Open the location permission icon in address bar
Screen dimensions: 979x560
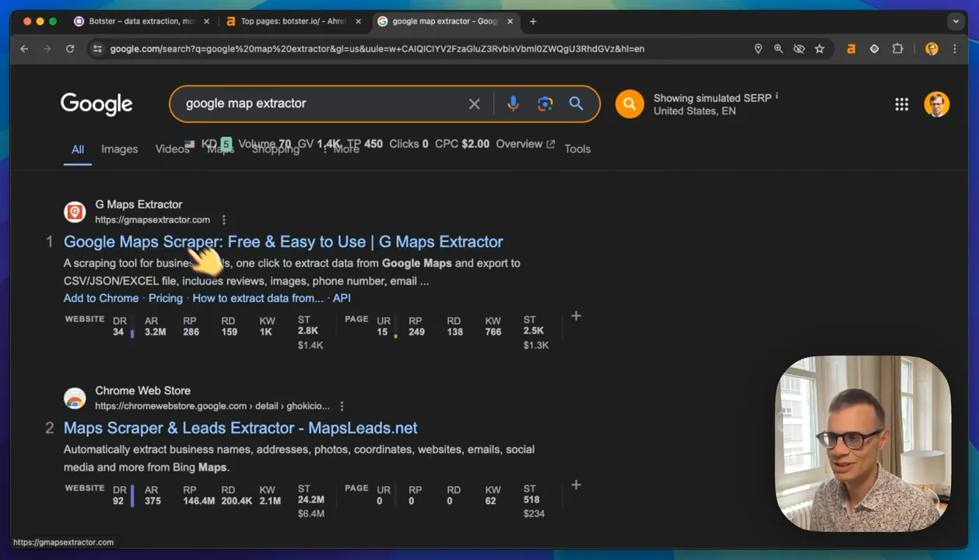[x=758, y=49]
